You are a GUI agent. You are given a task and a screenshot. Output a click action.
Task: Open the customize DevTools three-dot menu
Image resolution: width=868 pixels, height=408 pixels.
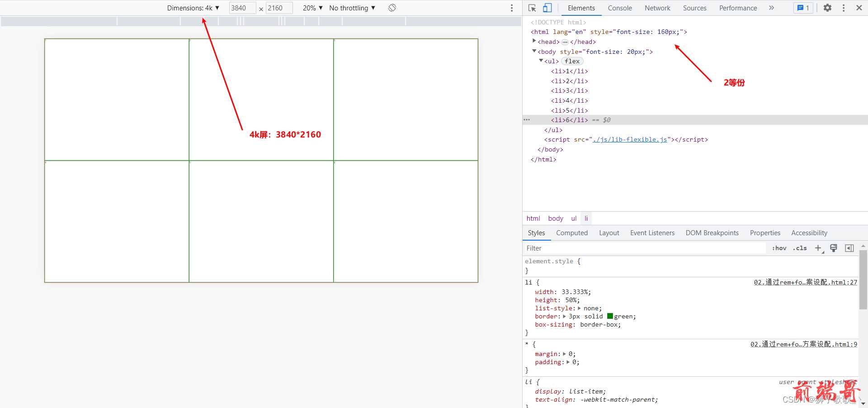(844, 8)
